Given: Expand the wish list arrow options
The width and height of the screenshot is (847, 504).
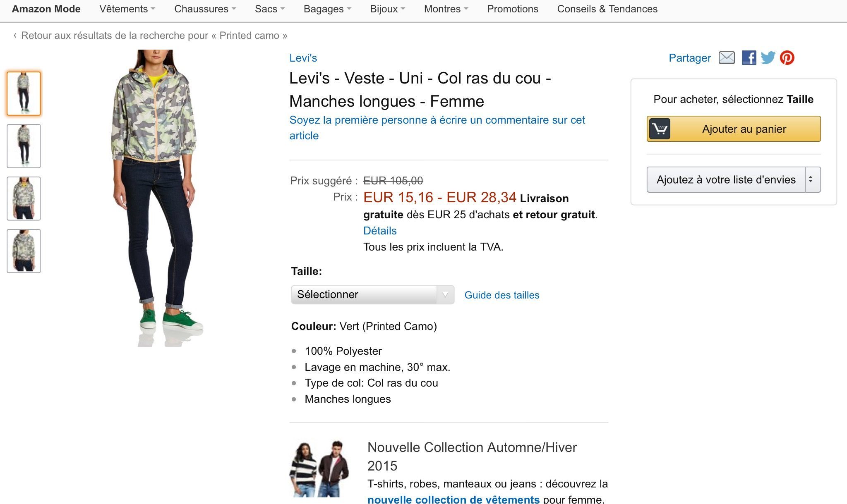Looking at the screenshot, I should (x=813, y=179).
